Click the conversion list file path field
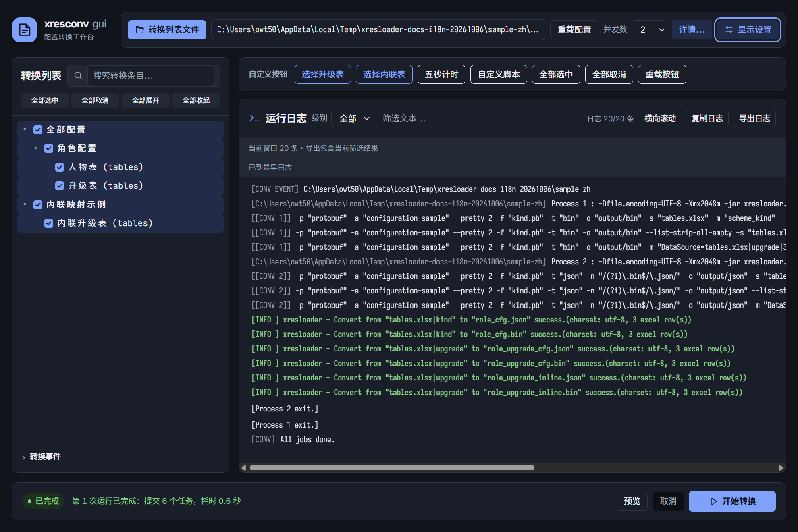 pyautogui.click(x=378, y=30)
